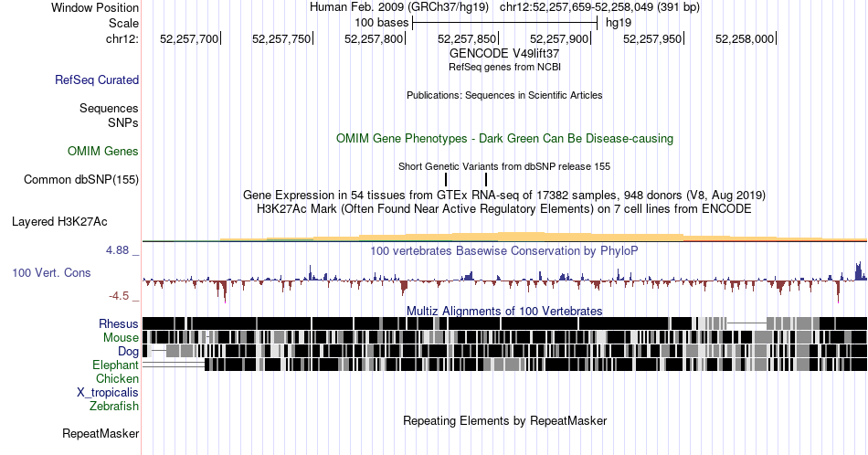Click the Human Feb. 2009 (GRCh37/hg19) text
868x455 pixels.
tap(399, 7)
